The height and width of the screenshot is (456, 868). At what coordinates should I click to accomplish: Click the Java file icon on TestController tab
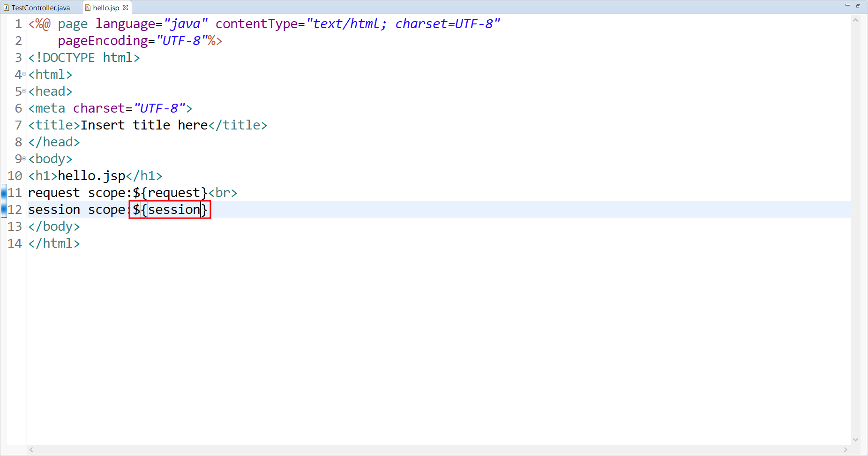click(x=6, y=8)
